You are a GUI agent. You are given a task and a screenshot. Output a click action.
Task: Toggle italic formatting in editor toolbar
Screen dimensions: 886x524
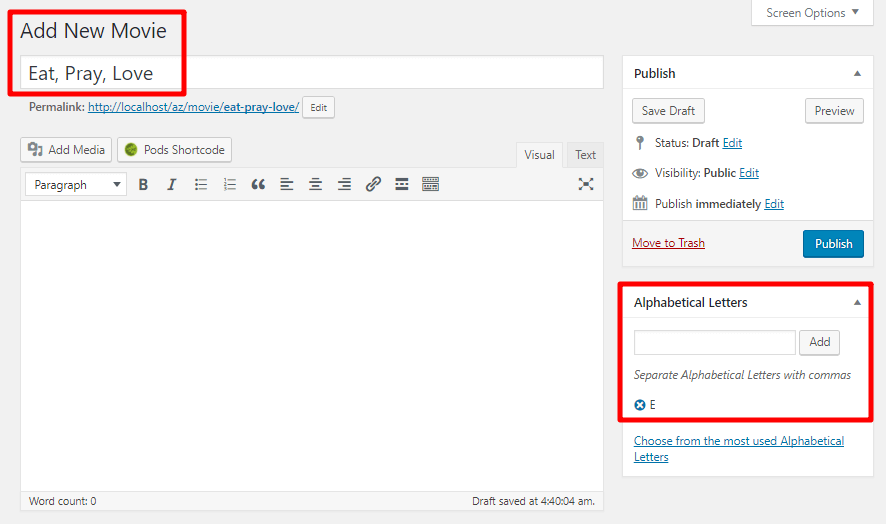coord(172,184)
